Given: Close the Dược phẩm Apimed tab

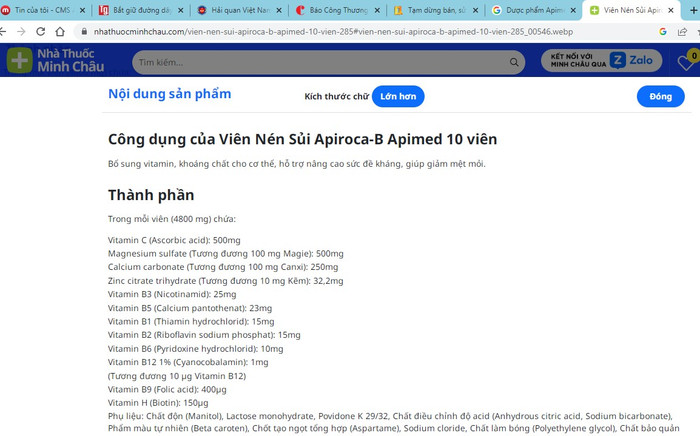Looking at the screenshot, I should (573, 10).
